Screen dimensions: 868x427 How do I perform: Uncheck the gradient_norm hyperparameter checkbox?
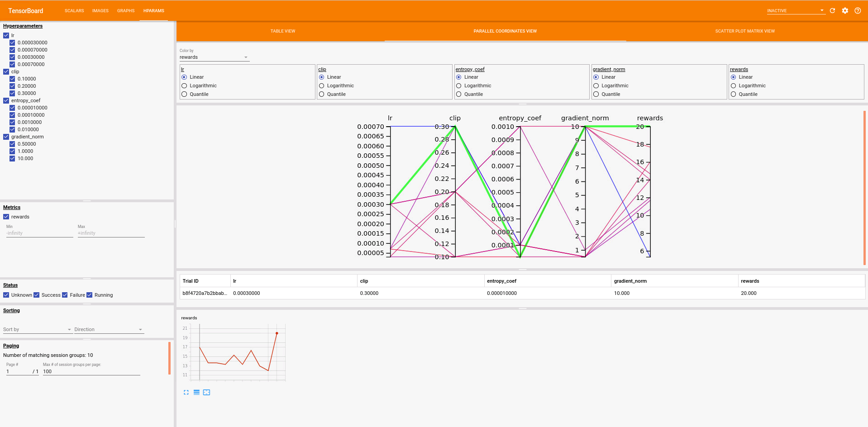6,137
